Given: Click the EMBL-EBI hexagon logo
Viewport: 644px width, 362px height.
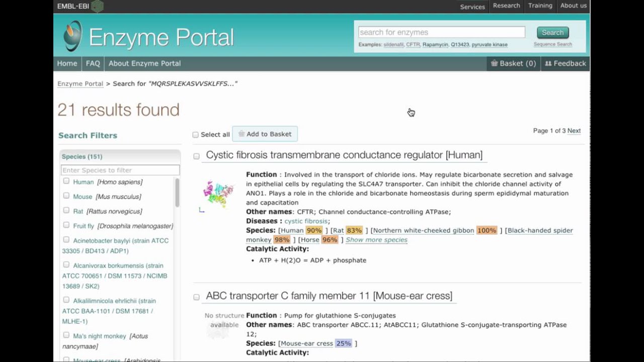Looking at the screenshot, I should (97, 6).
